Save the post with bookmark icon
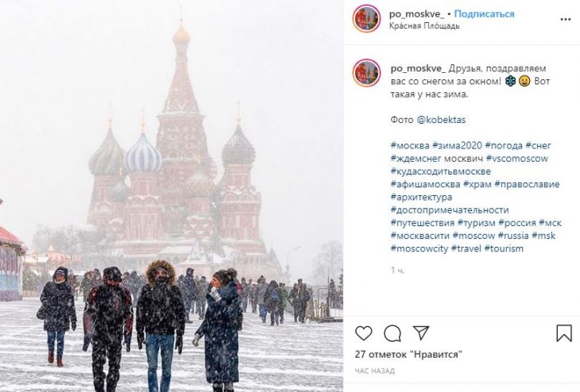 pyautogui.click(x=564, y=333)
